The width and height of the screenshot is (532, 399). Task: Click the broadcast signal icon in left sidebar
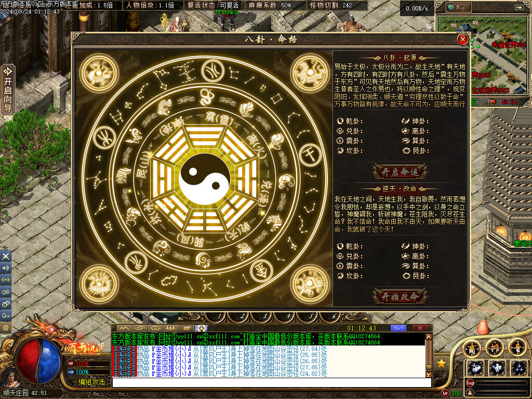click(6, 280)
